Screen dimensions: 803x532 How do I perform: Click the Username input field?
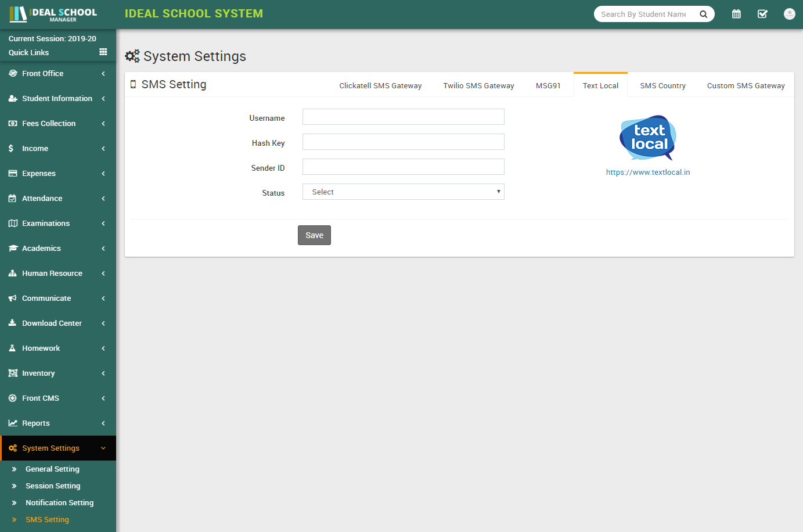tap(403, 117)
